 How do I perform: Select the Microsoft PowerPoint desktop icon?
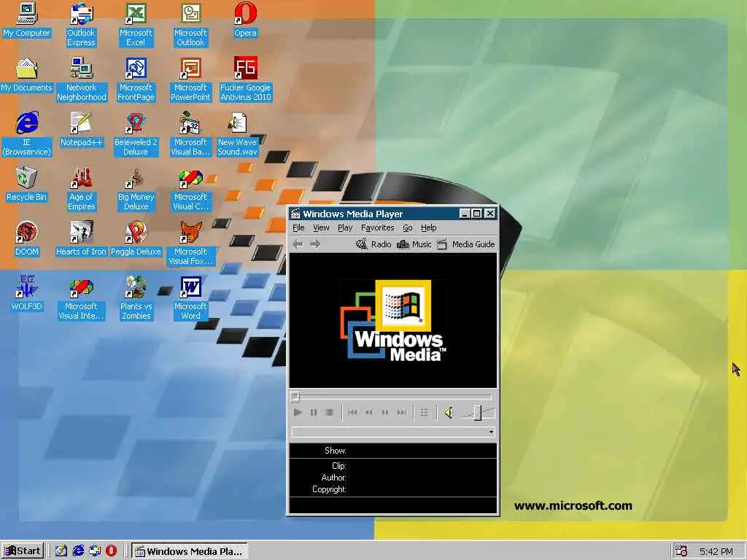190,79
